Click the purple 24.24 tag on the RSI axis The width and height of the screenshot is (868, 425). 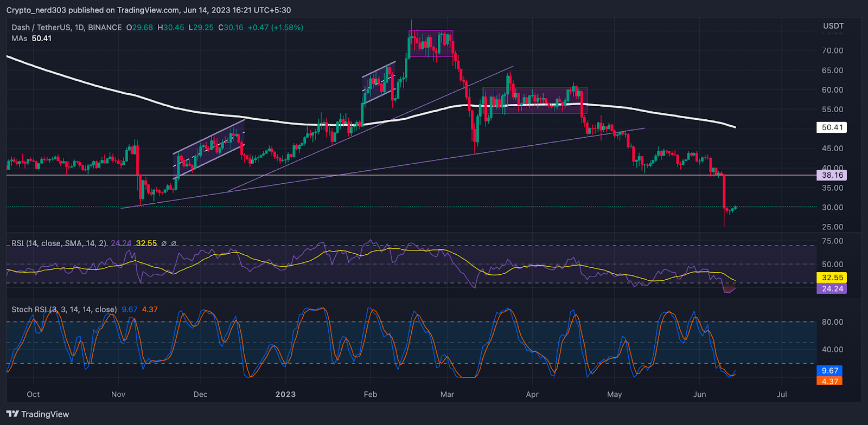832,288
